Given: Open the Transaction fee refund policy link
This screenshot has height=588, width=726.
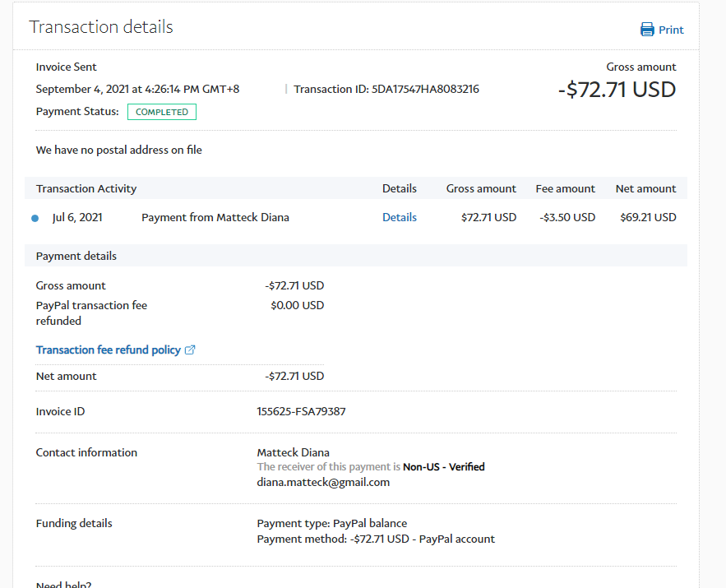Looking at the screenshot, I should (109, 350).
